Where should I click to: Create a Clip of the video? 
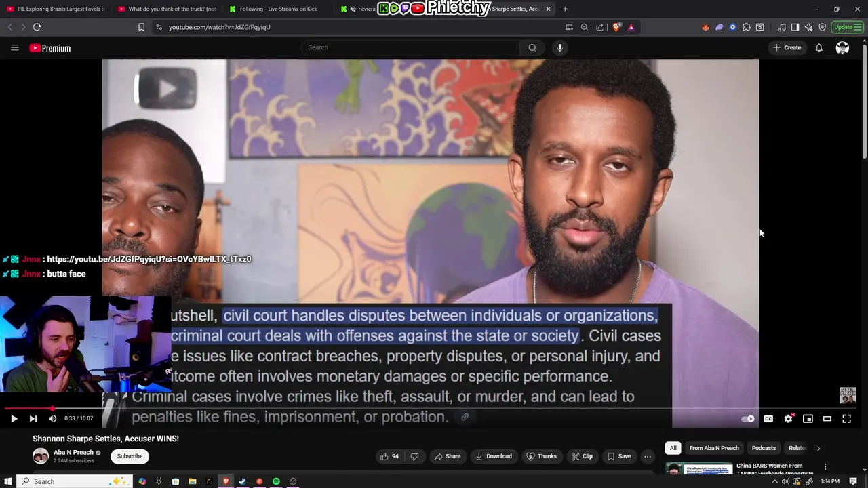coord(581,456)
